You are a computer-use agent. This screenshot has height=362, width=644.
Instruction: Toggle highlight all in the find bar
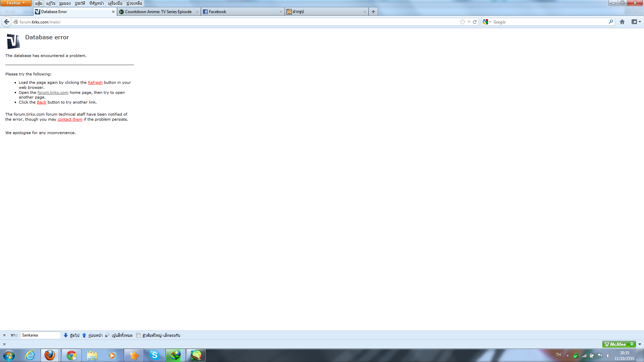pos(121,335)
